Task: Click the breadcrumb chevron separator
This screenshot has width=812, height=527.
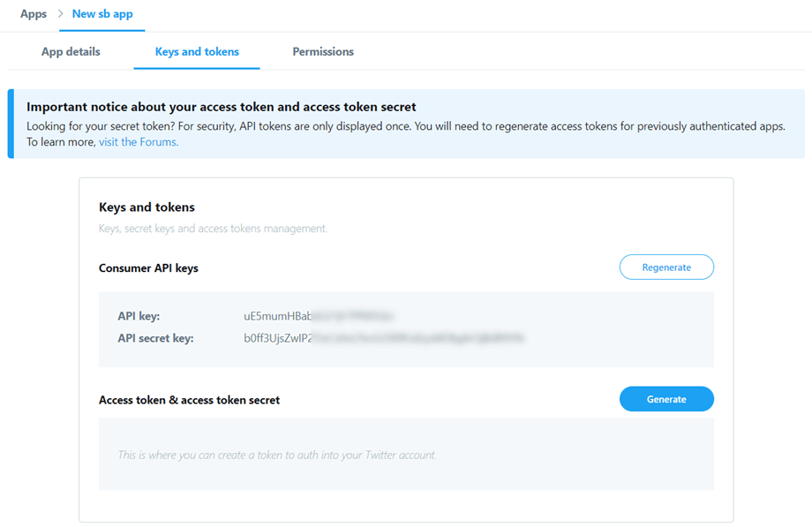Action: point(60,14)
